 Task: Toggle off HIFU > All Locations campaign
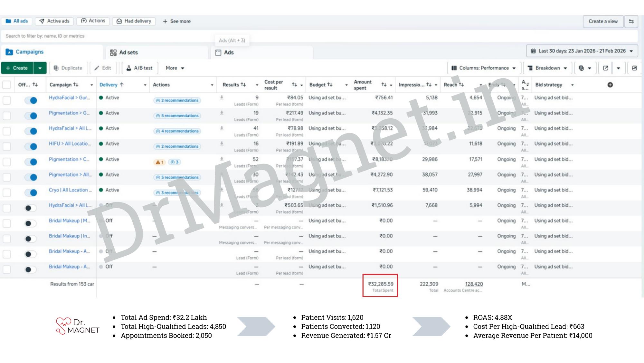click(x=31, y=147)
